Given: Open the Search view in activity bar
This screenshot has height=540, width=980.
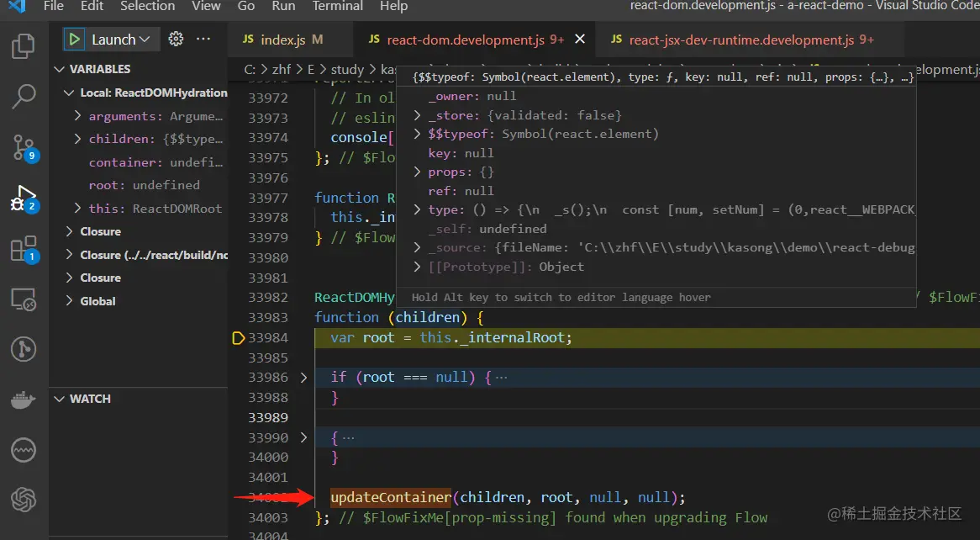Looking at the screenshot, I should click(24, 97).
